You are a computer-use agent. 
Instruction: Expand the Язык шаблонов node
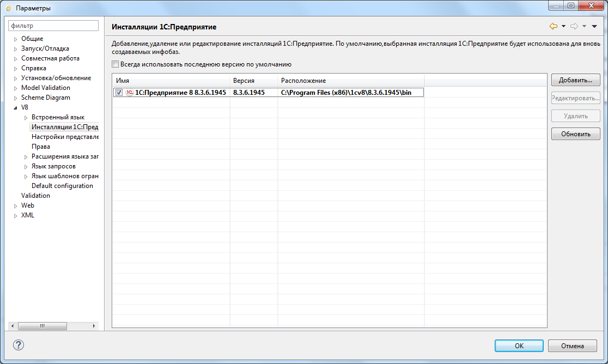coord(26,177)
